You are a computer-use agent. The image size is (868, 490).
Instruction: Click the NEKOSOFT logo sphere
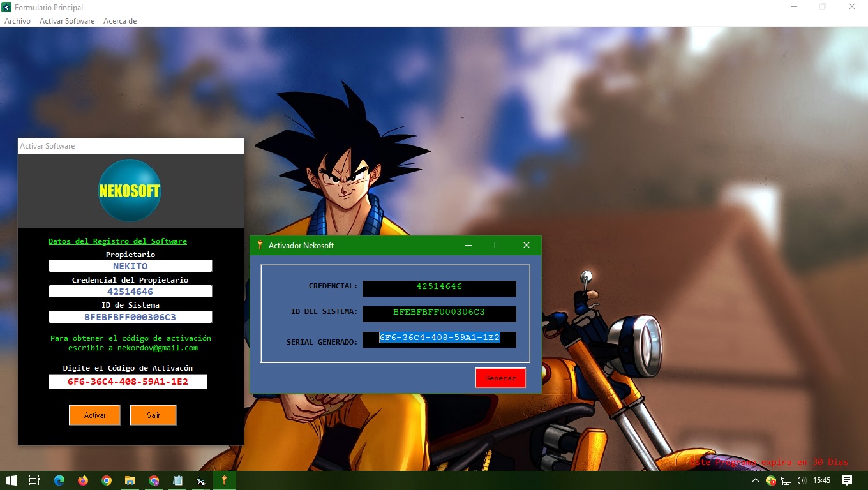point(130,190)
